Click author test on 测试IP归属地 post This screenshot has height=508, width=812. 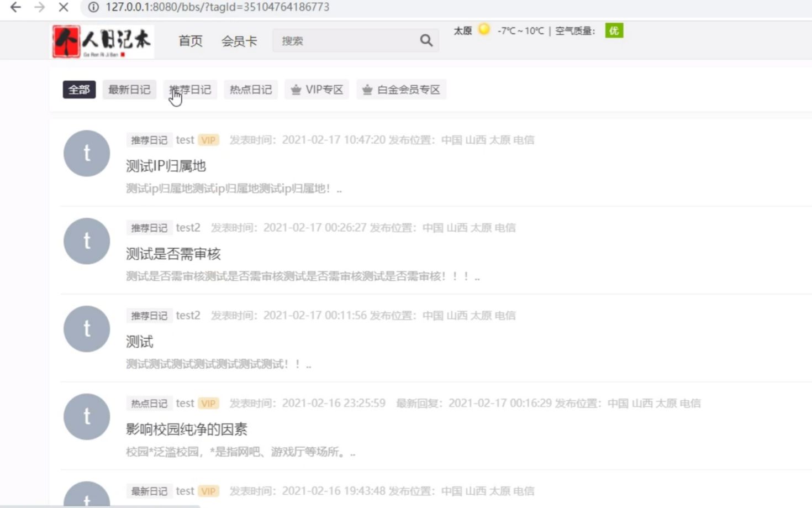(185, 140)
